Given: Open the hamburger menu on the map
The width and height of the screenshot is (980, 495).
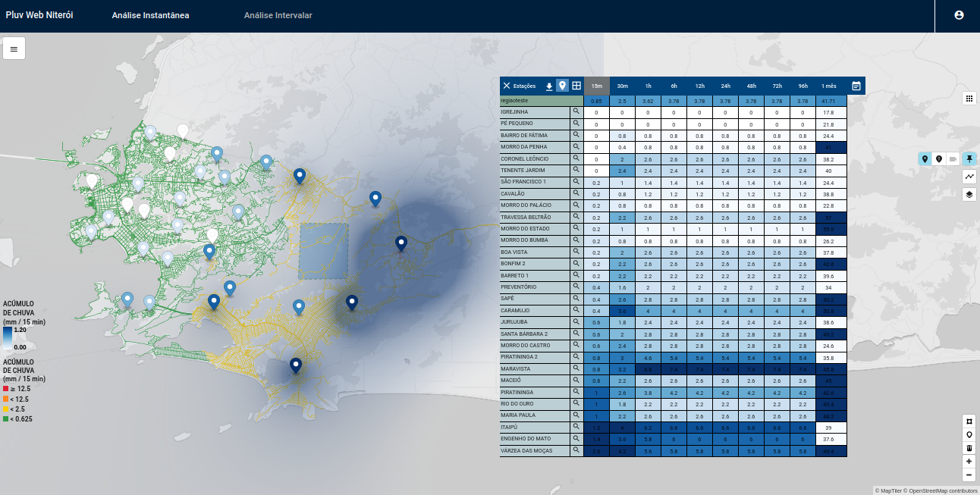Looking at the screenshot, I should (14, 49).
